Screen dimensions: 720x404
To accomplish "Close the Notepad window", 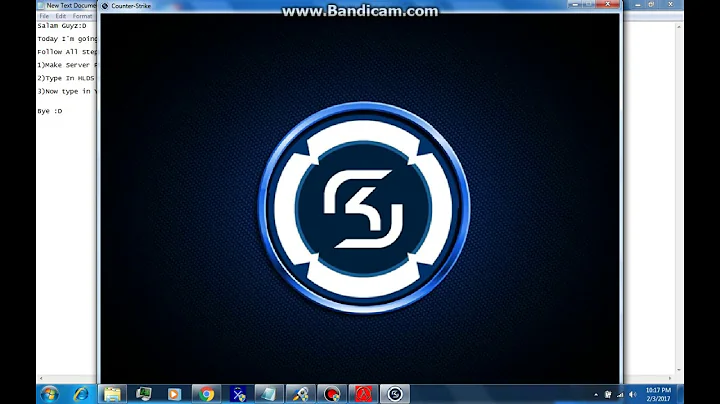I will [x=671, y=4].
